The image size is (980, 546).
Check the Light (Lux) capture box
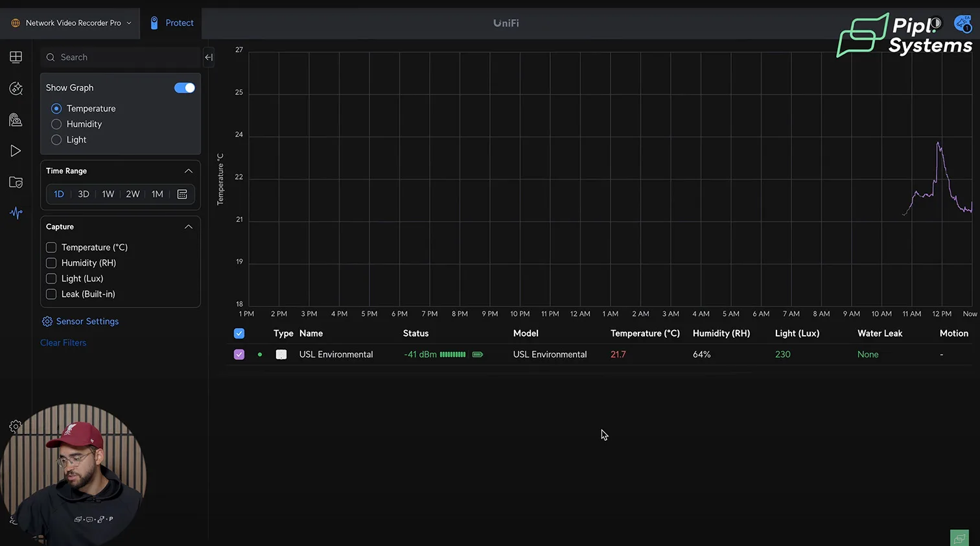click(x=51, y=278)
